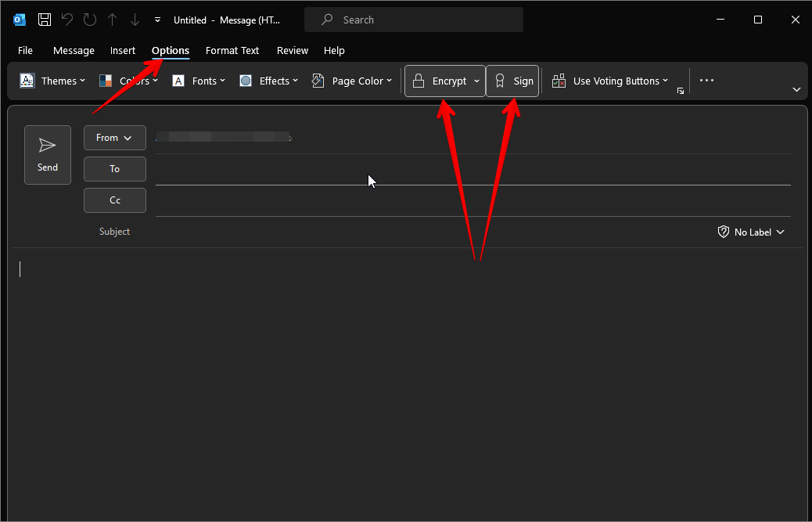The width and height of the screenshot is (812, 522).
Task: Click the Undo arrow icon
Action: [x=67, y=20]
